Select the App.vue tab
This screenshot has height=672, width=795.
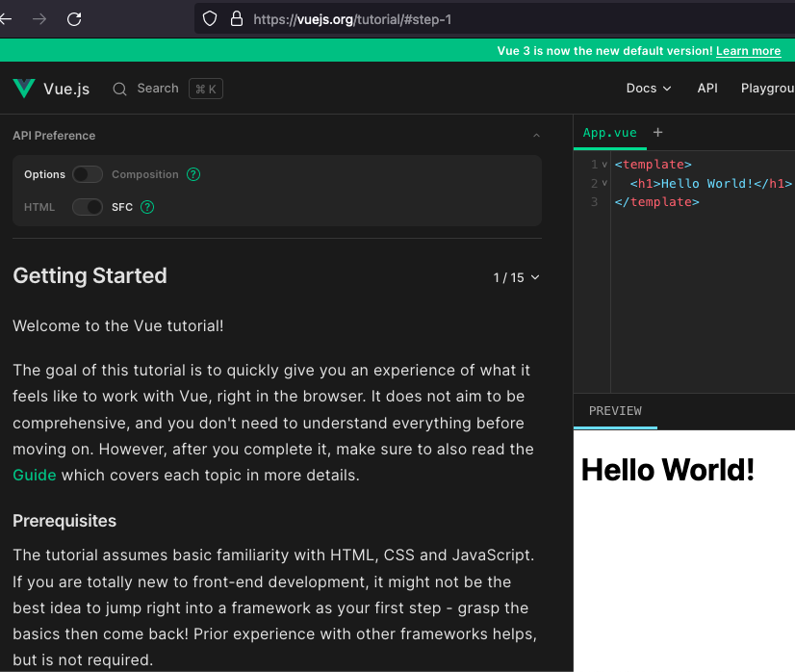[609, 133]
